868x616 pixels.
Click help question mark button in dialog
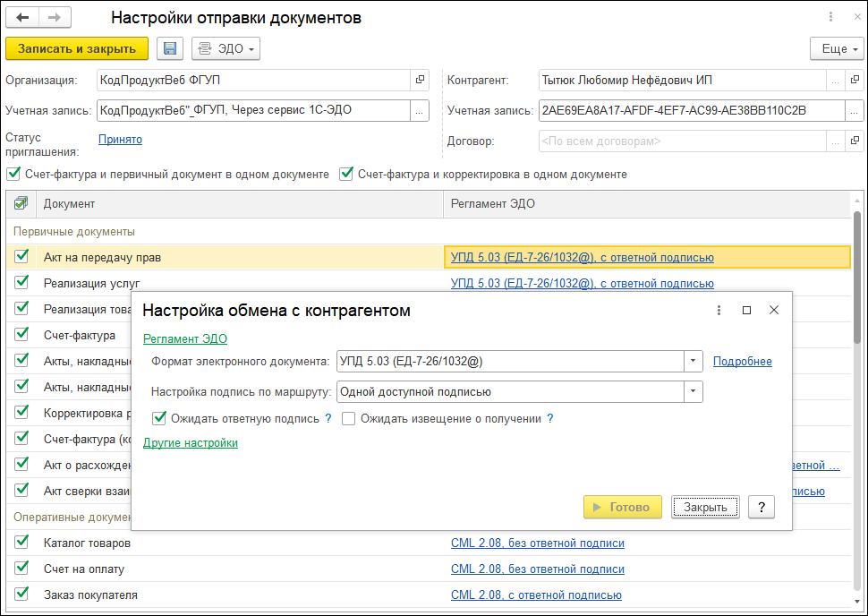pos(761,507)
